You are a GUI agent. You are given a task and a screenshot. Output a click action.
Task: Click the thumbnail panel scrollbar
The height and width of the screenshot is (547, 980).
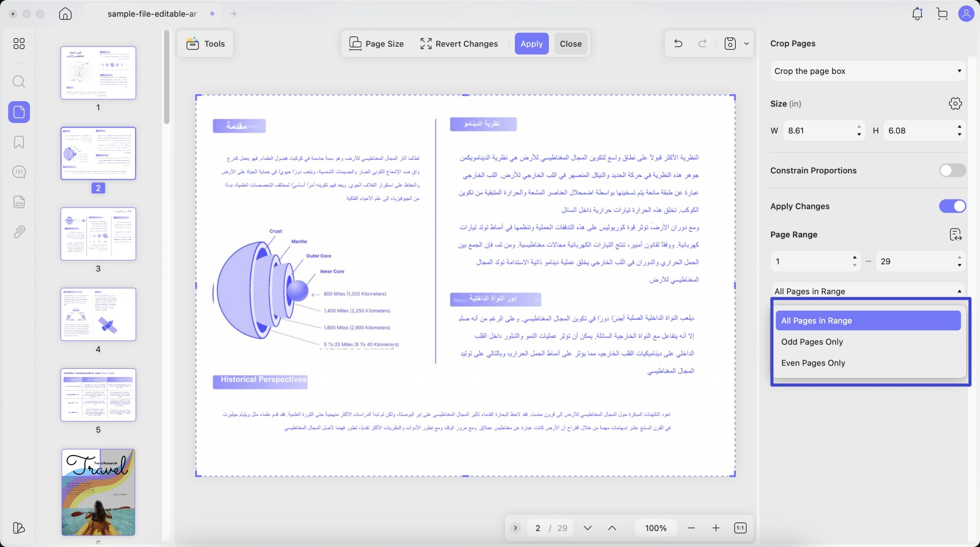click(167, 77)
